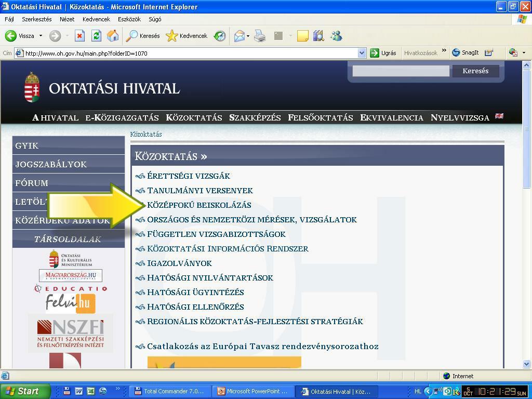Launch the Messenger people icon
532x399 pixels.
[336, 36]
